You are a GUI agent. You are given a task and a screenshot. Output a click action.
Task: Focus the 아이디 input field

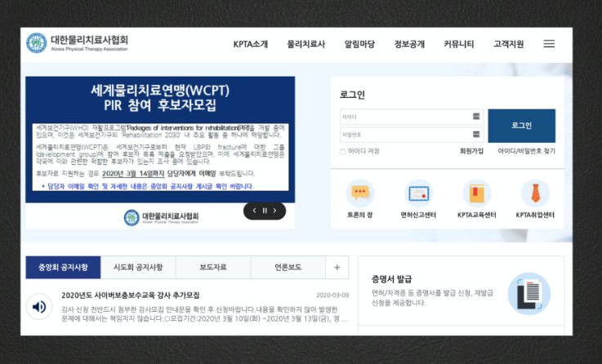point(411,117)
